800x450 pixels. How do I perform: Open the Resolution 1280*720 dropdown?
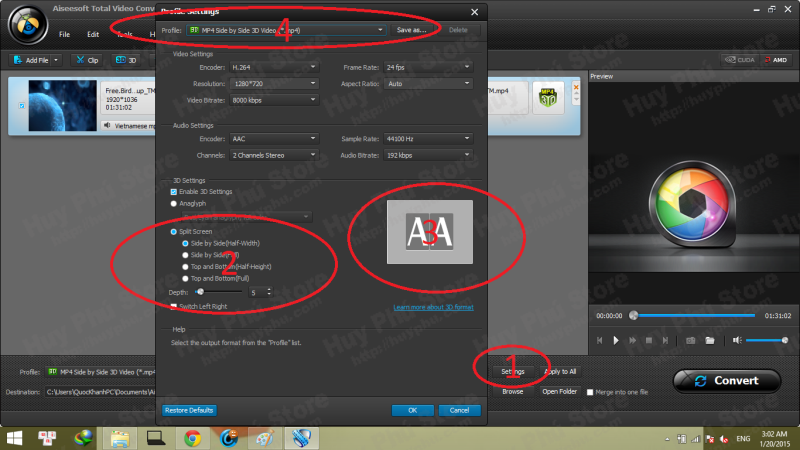[x=274, y=84]
